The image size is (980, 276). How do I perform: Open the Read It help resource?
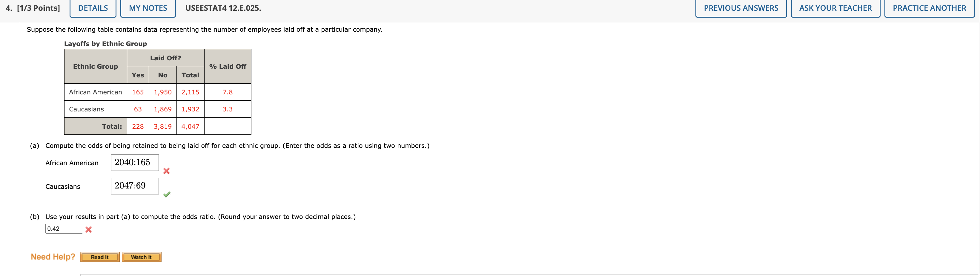click(x=99, y=257)
